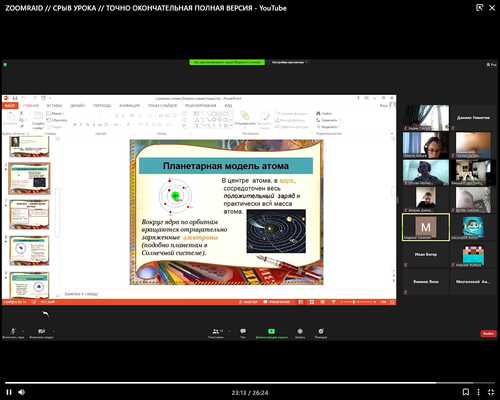
Task: Open the Экспресс-стили quick styles
Action: (265, 120)
